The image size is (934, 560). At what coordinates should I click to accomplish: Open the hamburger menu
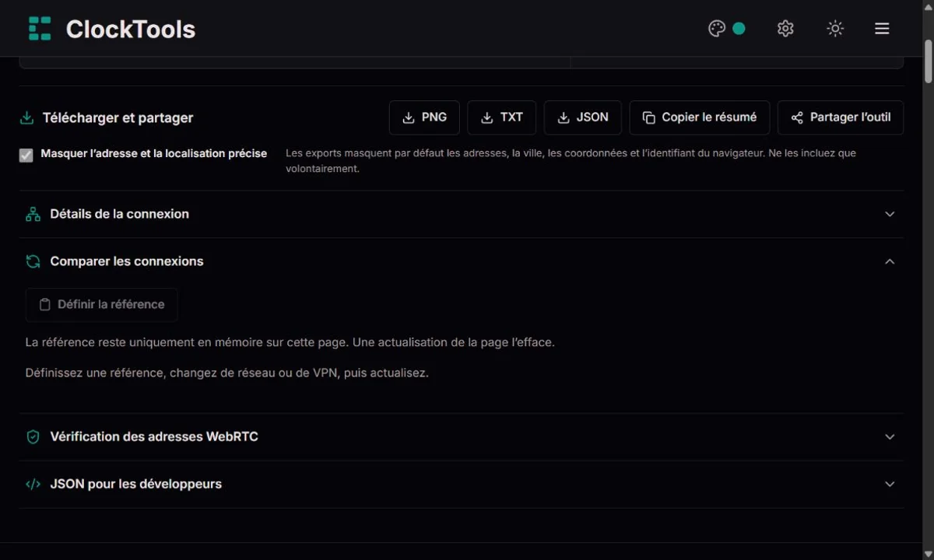pyautogui.click(x=882, y=29)
